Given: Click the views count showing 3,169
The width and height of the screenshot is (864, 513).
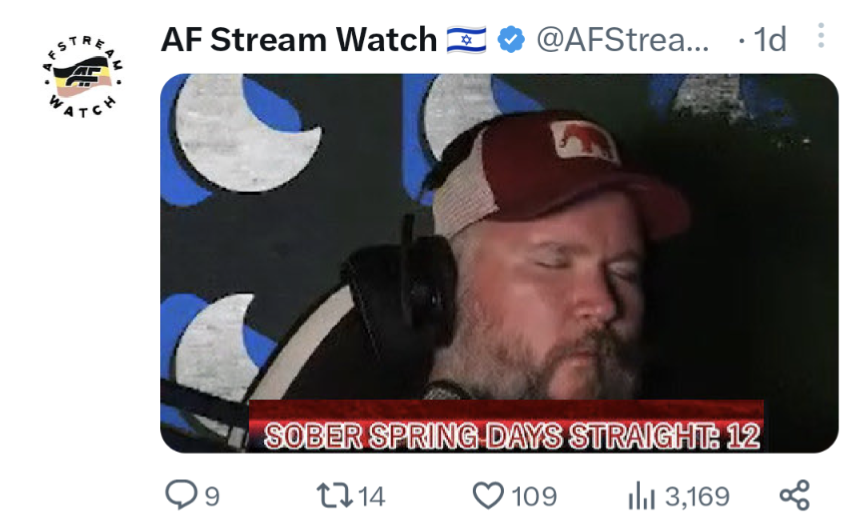Looking at the screenshot, I should (x=697, y=496).
